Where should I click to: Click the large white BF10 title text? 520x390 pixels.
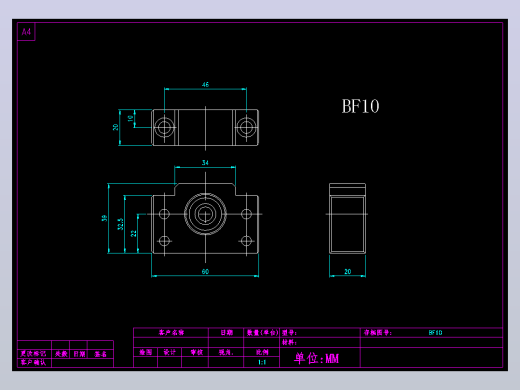[360, 107]
